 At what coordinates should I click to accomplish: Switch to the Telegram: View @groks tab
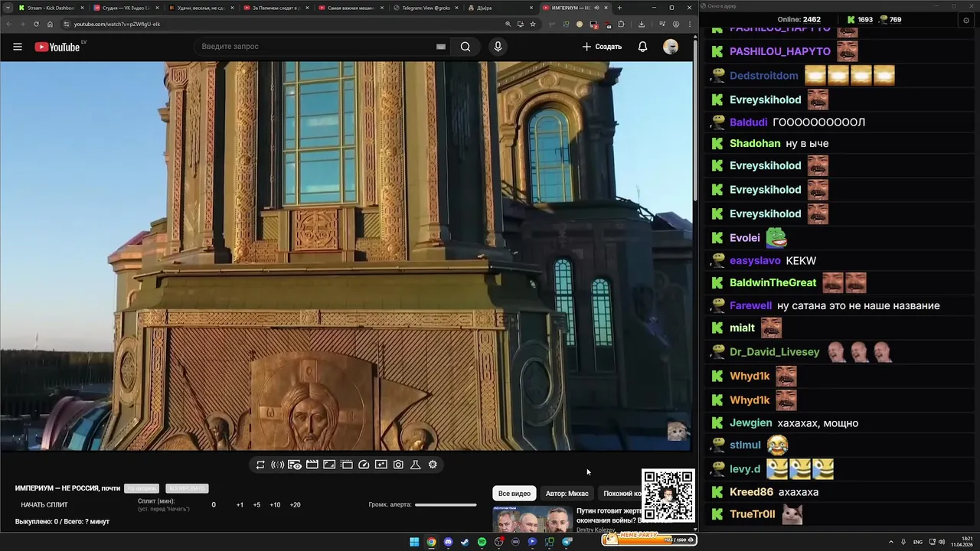tap(424, 8)
